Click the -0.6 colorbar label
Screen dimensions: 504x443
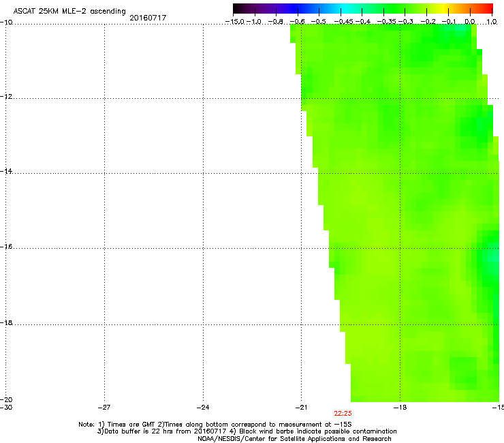pos(298,22)
